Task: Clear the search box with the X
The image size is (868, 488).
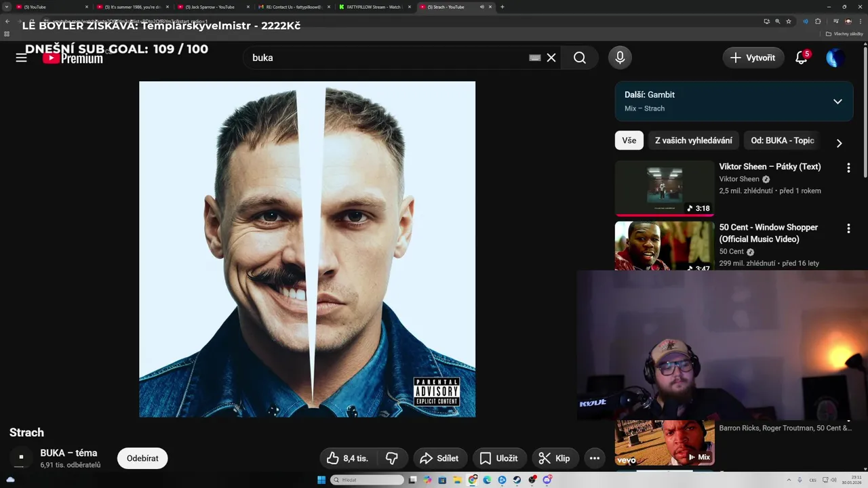Action: click(x=551, y=58)
